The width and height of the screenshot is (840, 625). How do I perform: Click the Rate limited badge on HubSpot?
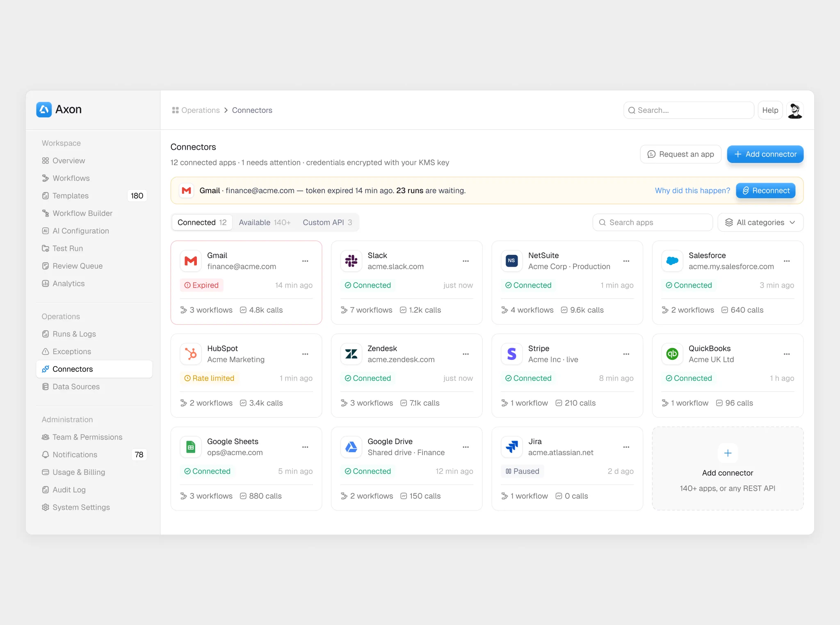[x=209, y=378]
